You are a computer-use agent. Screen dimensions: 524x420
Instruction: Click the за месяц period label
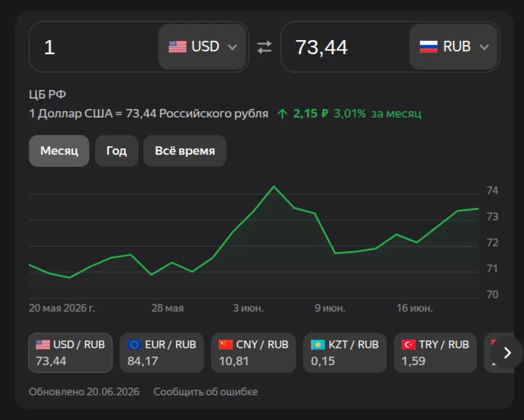[x=396, y=113]
